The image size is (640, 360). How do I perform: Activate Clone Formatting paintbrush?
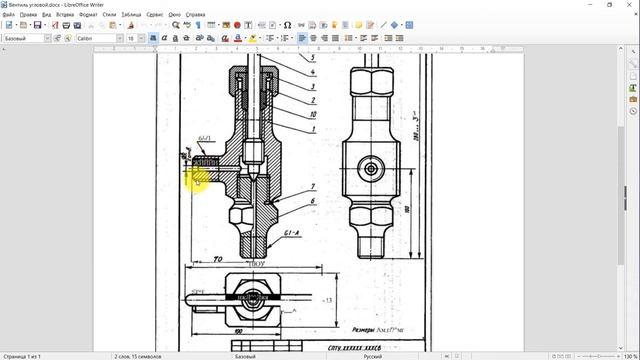coord(131,25)
